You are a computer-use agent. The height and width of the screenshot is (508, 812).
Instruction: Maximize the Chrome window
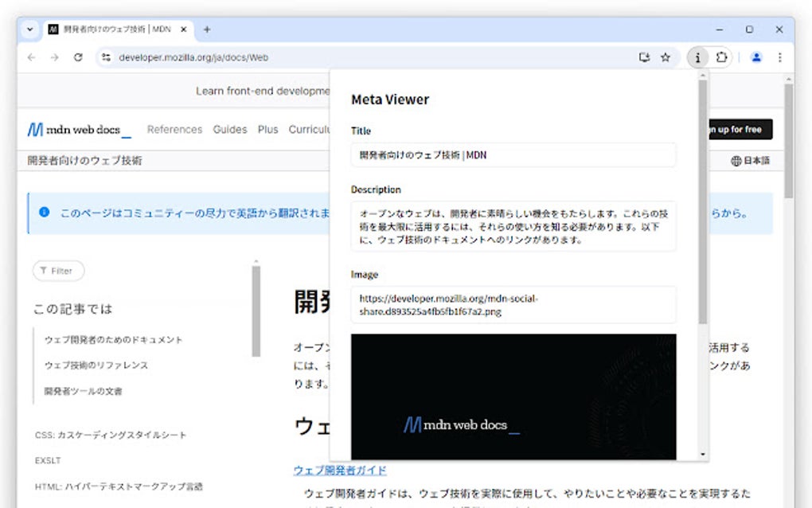click(x=749, y=29)
